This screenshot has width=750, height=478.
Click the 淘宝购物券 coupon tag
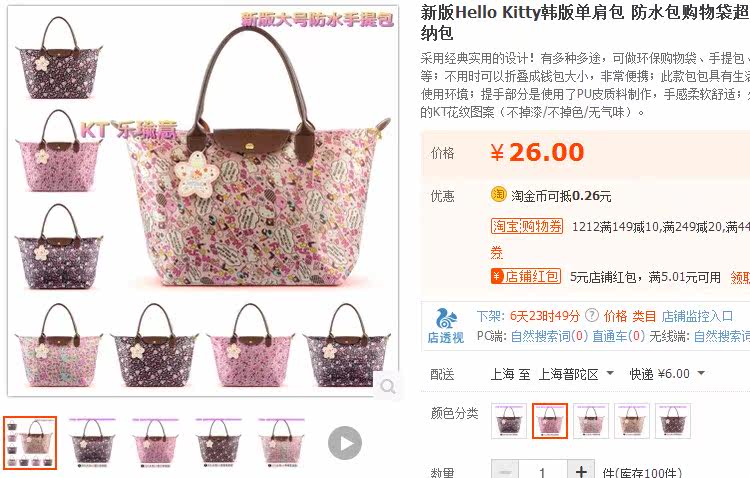tap(527, 226)
